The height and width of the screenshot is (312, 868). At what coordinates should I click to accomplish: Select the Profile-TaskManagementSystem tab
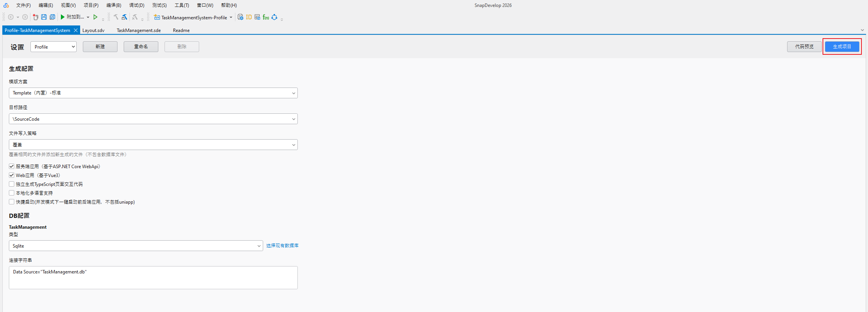point(37,30)
